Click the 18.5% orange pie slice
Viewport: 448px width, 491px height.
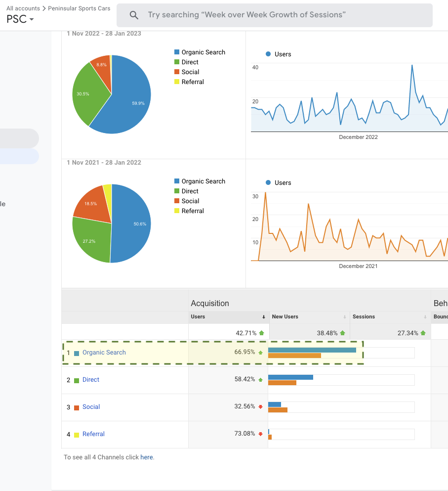pos(92,204)
